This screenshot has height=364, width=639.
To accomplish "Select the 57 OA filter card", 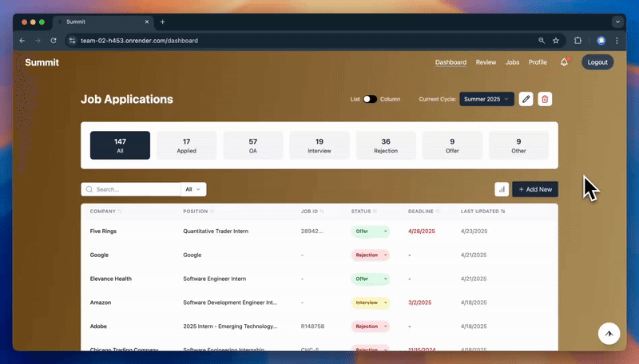I will coord(253,145).
